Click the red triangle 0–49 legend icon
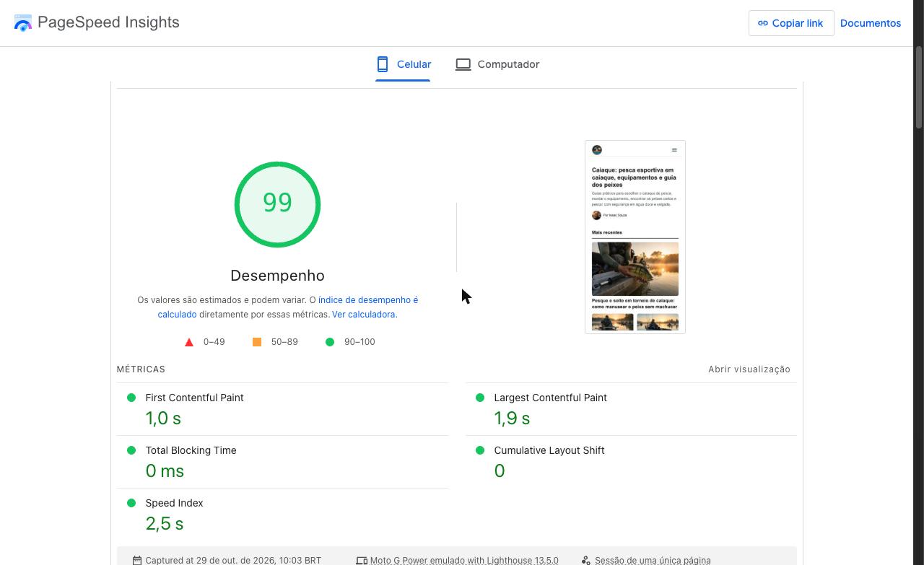924x565 pixels. point(189,342)
